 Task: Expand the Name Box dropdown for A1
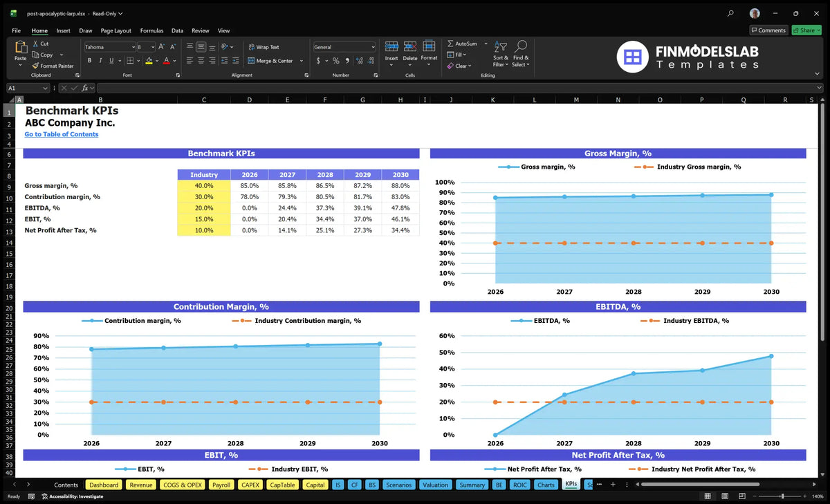(46, 88)
